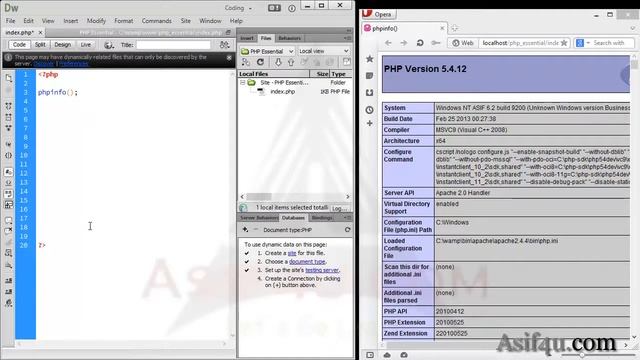Viewport: 640px width, 360px height.
Task: Click the refresh icon in Databases panel
Action: (x=347, y=230)
